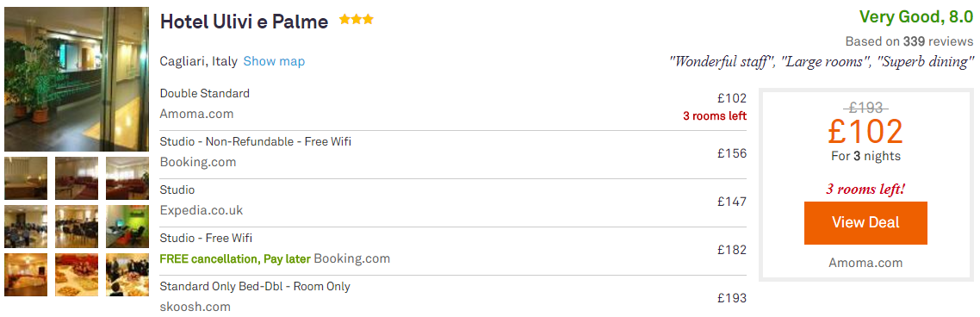980x317 pixels.
Task: Click the £193 price for skoosh.com
Action: point(732,298)
